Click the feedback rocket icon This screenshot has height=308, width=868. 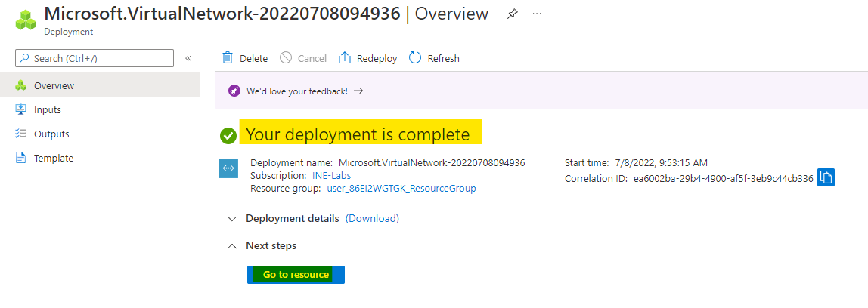click(234, 91)
